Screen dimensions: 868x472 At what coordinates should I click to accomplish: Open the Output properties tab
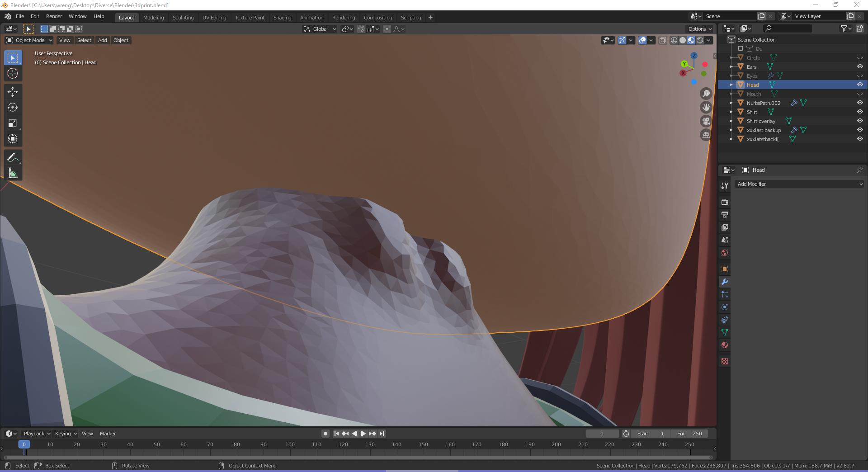725,214
